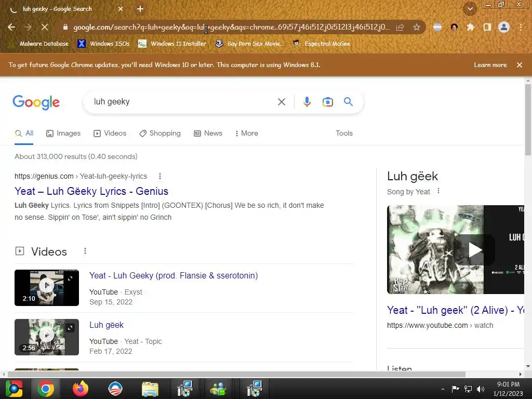Open the Windows 11 Installer bookmark
Image resolution: width=532 pixels, height=399 pixels.
pos(172,44)
